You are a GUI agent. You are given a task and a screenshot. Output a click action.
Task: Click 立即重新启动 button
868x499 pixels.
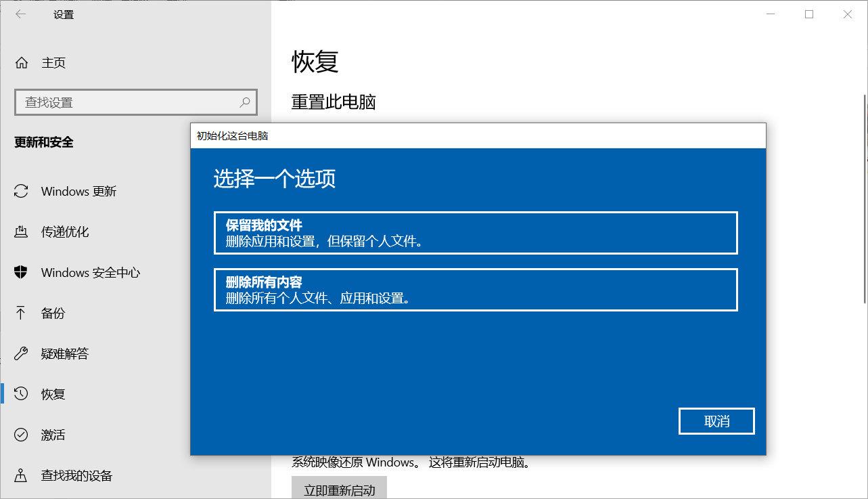tap(339, 488)
